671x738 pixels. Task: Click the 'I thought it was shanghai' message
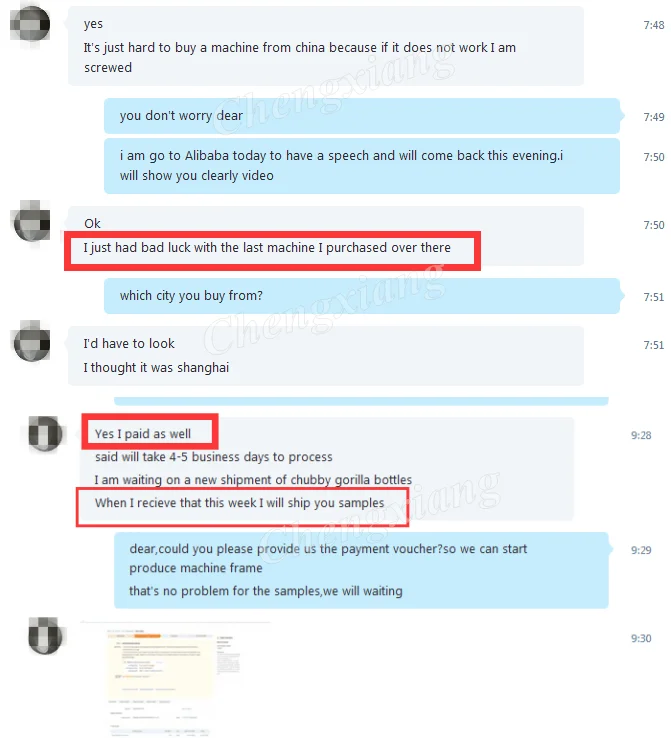click(x=156, y=368)
